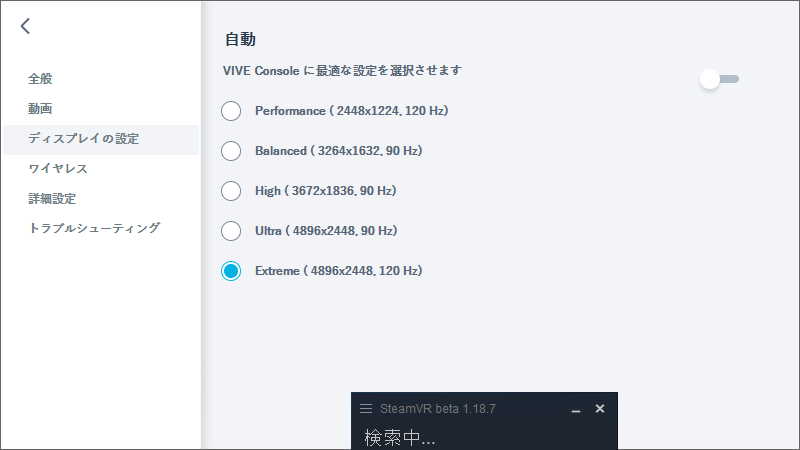Minimize the SteamVR window
800x450 pixels.
575,409
